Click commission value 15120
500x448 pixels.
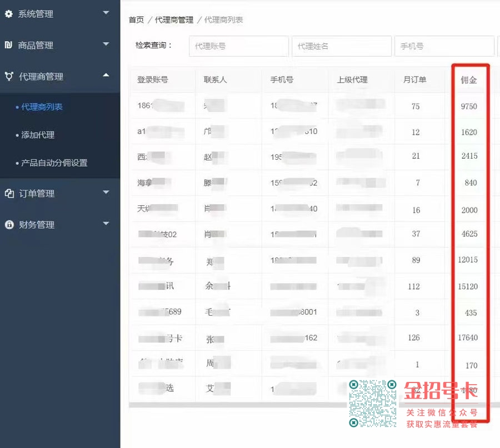click(x=468, y=286)
